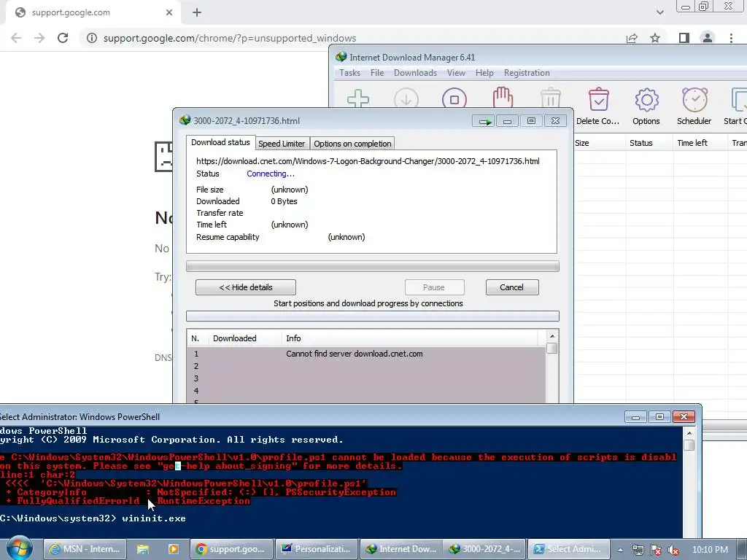747x560 pixels.
Task: Open Windows Start orb
Action: [x=19, y=548]
